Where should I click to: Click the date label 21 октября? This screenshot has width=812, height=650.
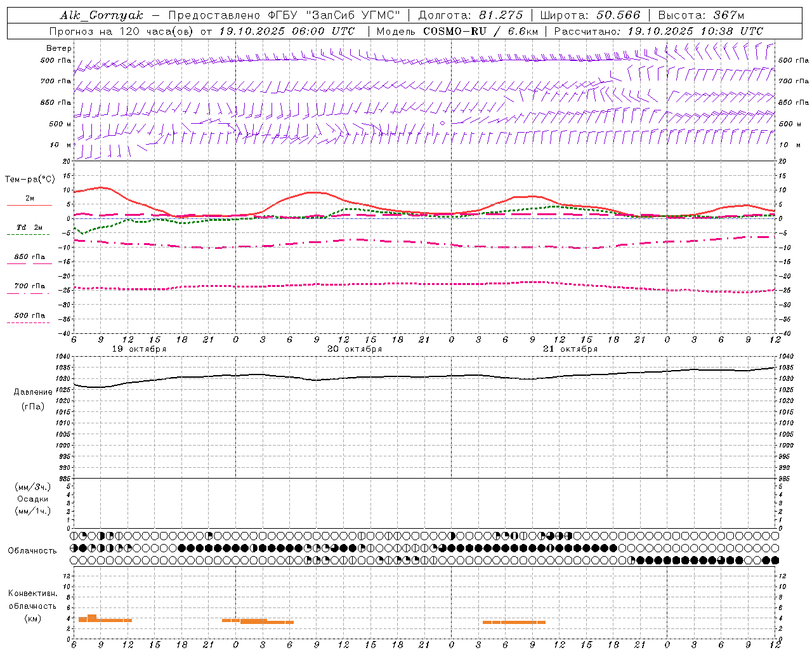tap(570, 348)
